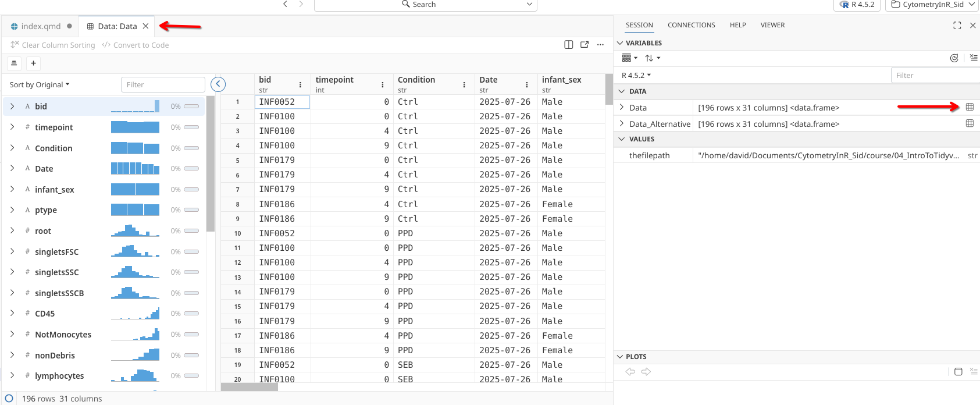
Task: Collapse the DATA group header
Action: coord(622,91)
